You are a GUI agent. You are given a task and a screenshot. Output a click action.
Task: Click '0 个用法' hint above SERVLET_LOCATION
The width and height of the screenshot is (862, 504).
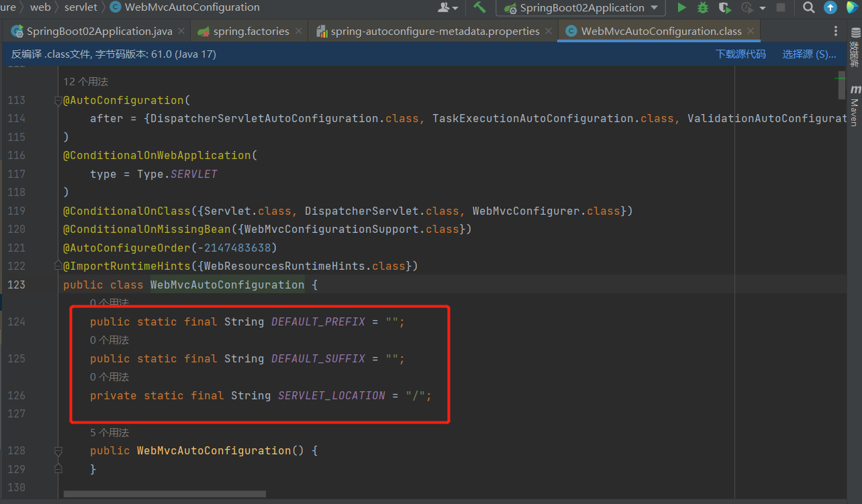tap(109, 377)
